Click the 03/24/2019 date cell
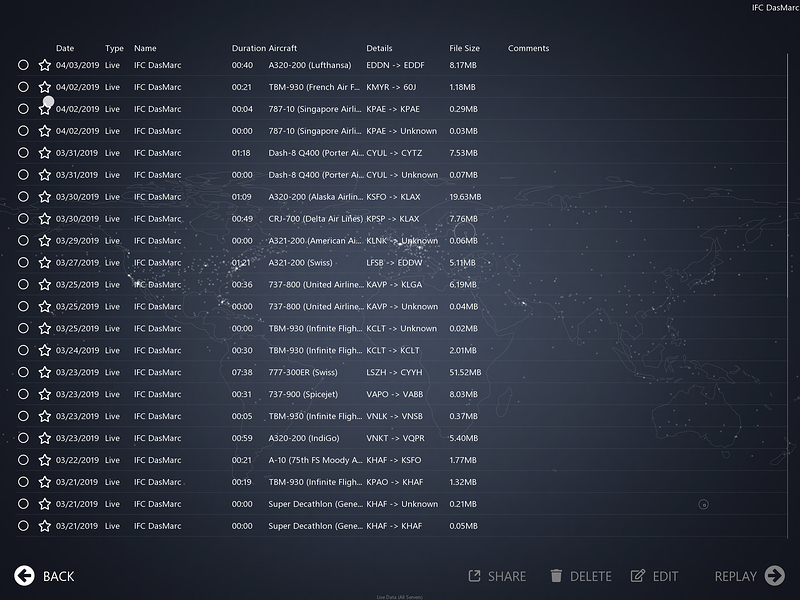The width and height of the screenshot is (800, 600). click(77, 351)
